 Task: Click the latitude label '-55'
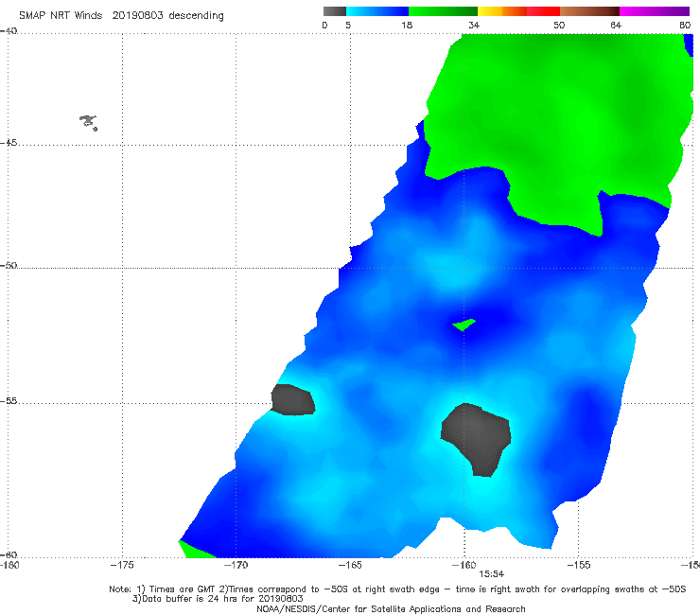pos(9,400)
